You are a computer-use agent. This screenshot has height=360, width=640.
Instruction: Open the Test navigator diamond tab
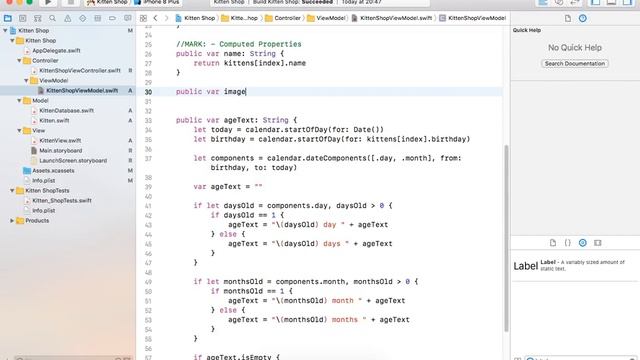pos(82,18)
